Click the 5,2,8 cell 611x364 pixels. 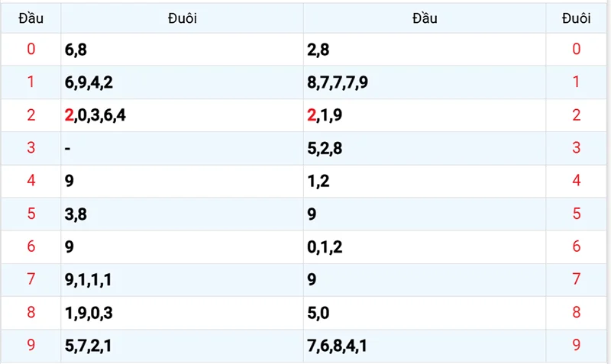(325, 148)
